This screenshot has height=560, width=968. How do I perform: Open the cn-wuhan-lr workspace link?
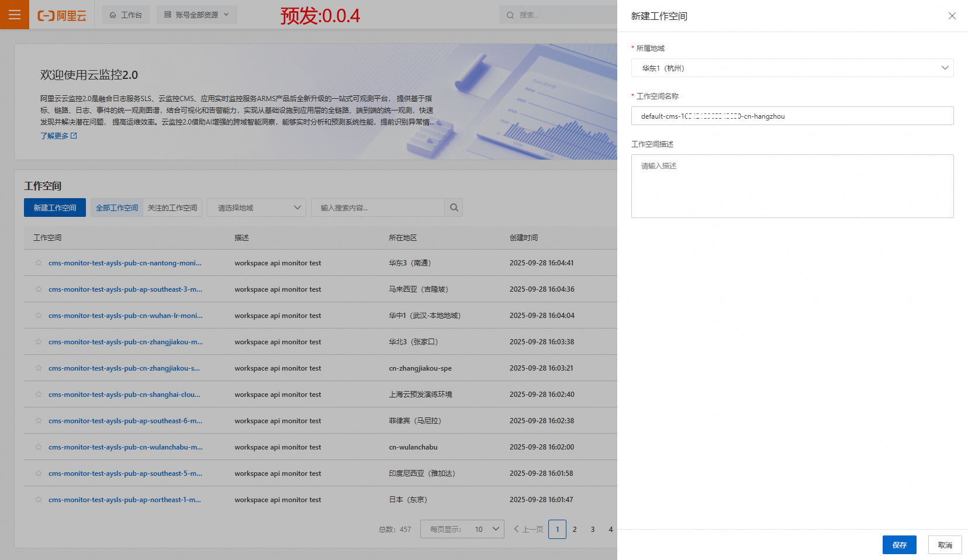tap(126, 316)
